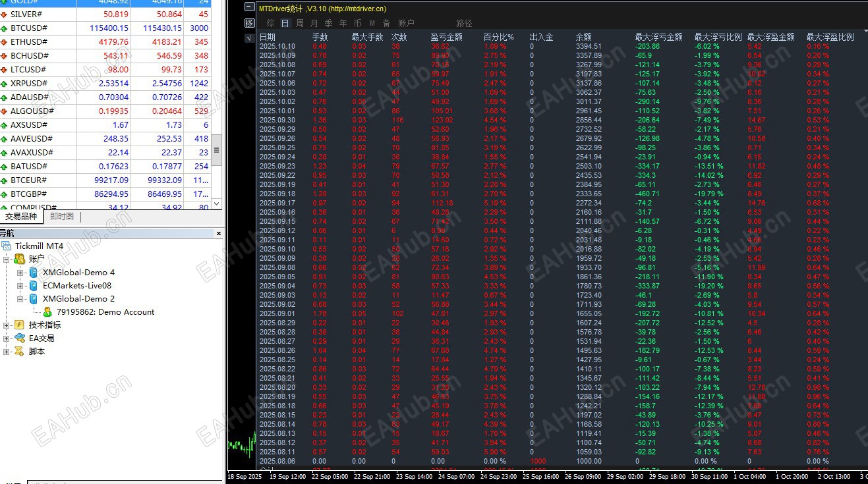Click the 移 move button on MTDriver panel
The height and width of the screenshot is (484, 868).
249,23
